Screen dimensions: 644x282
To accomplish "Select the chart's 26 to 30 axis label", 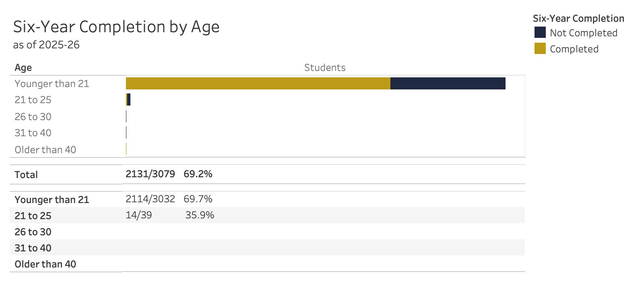I will tap(33, 117).
